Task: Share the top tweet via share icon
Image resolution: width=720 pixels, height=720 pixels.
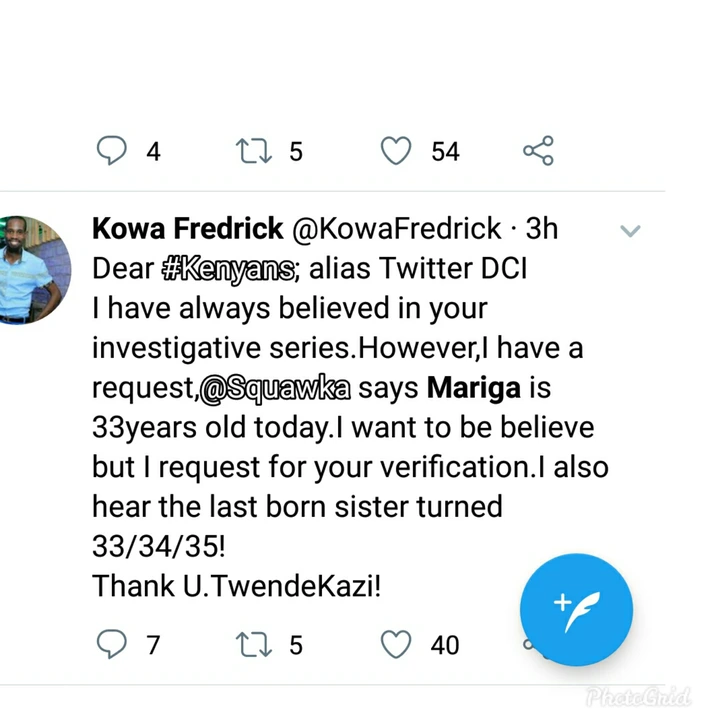Action: point(538,151)
